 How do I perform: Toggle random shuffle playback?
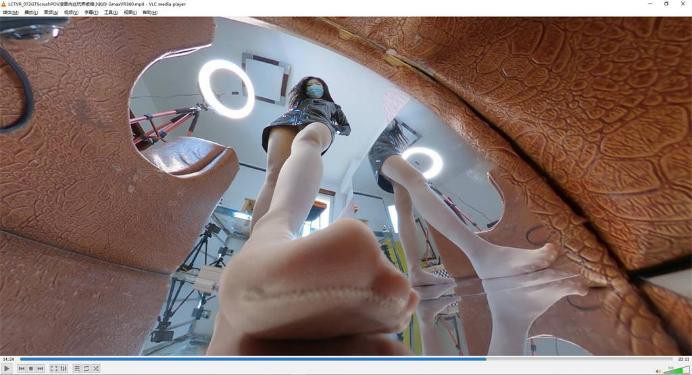pyautogui.click(x=96, y=368)
